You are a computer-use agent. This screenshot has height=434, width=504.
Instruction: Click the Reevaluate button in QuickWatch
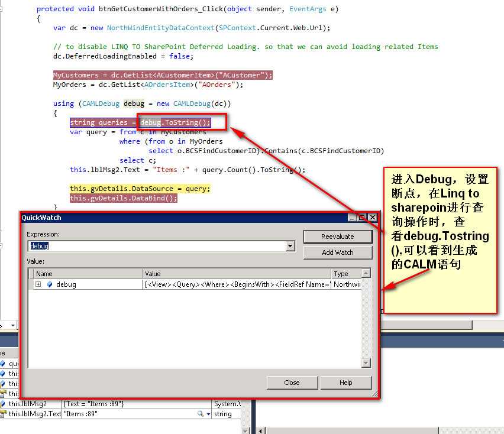click(338, 237)
